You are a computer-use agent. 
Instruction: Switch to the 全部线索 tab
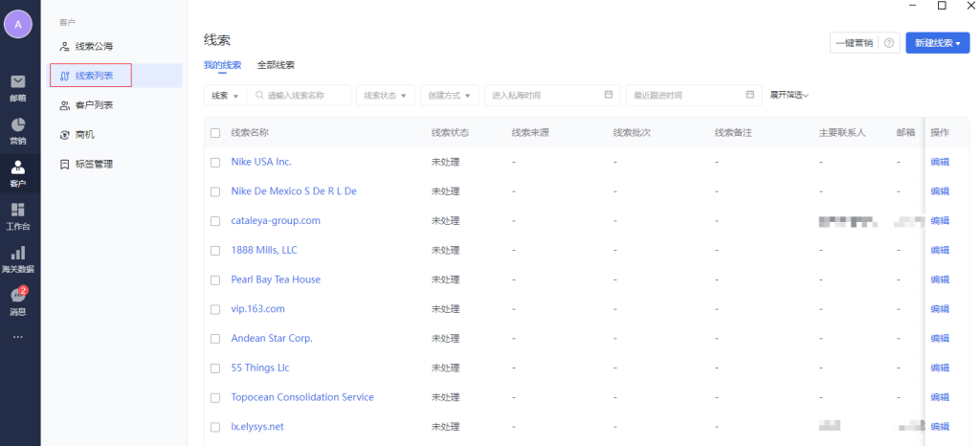coord(276,65)
